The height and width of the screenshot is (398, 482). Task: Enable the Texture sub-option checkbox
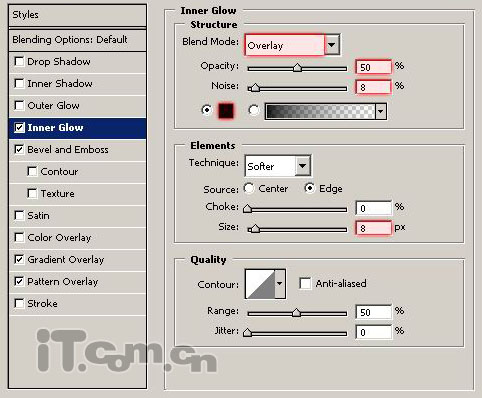32,193
